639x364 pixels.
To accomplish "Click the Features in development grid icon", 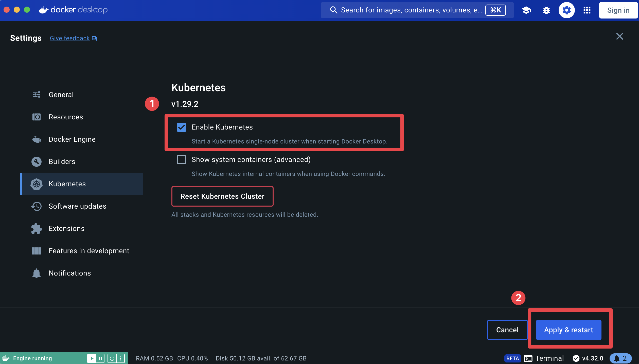I will tap(37, 251).
